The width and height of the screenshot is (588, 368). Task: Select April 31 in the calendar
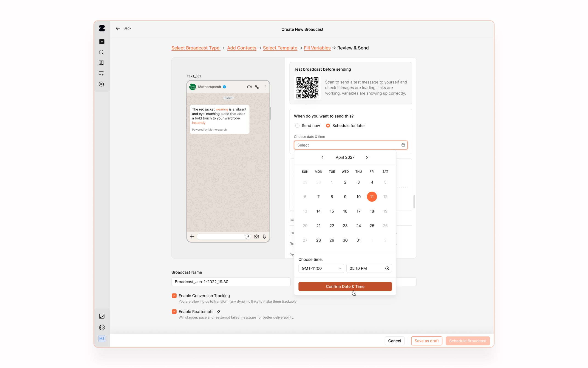click(358, 240)
